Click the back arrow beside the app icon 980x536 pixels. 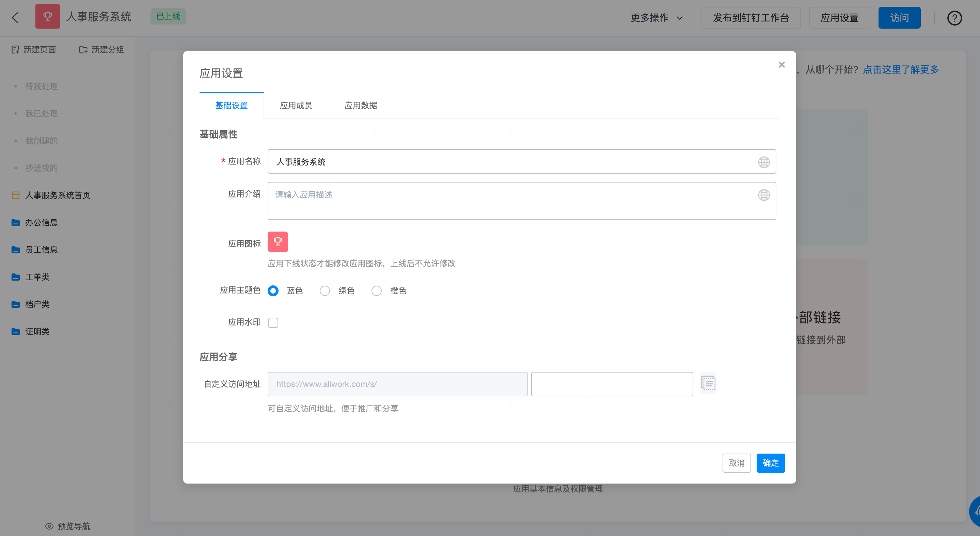(15, 17)
